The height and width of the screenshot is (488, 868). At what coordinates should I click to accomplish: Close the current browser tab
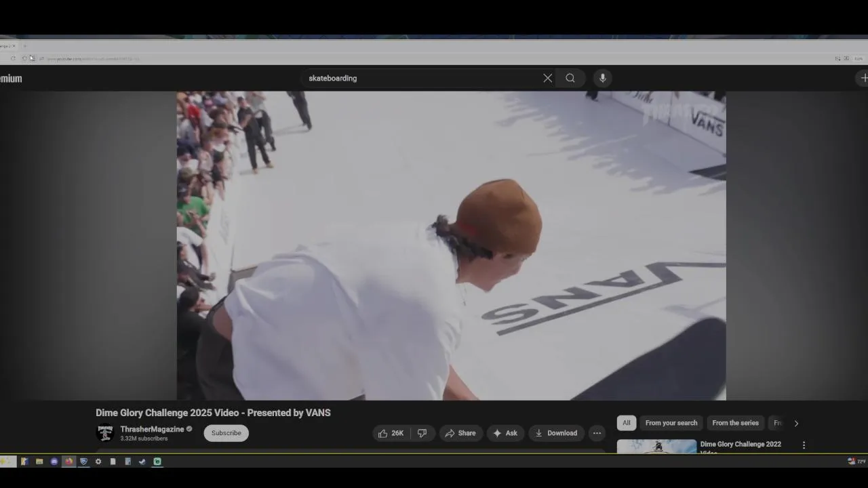[x=14, y=46]
